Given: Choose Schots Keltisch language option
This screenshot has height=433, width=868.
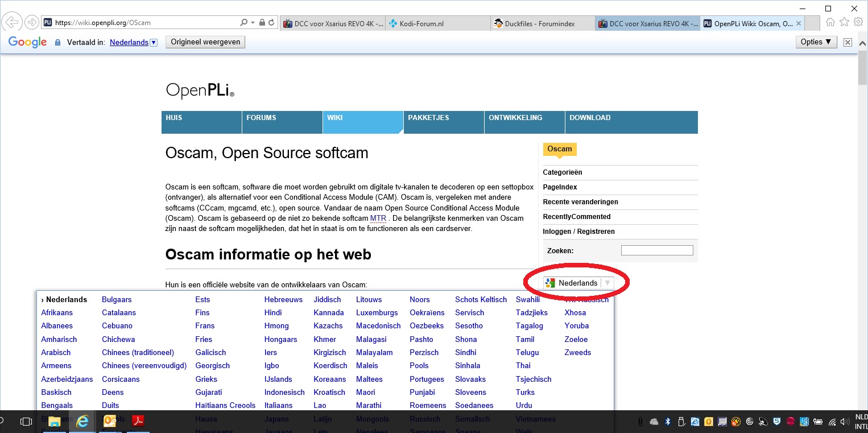Looking at the screenshot, I should 481,299.
